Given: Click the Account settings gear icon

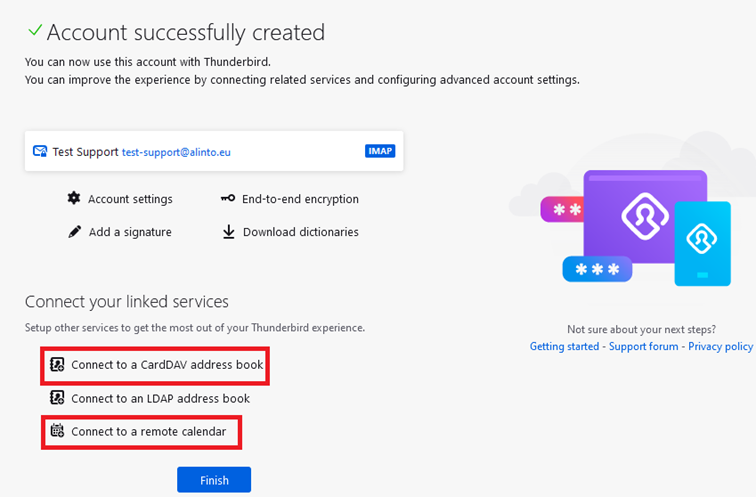Looking at the screenshot, I should point(73,199).
